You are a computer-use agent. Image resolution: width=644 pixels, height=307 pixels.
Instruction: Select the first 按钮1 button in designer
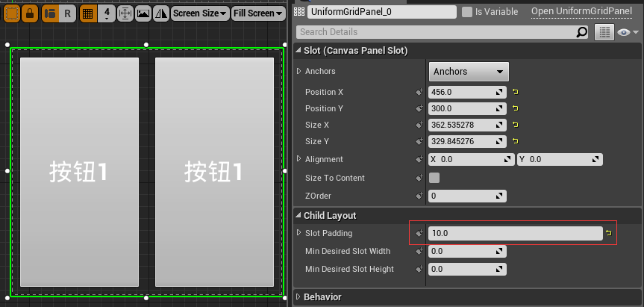click(79, 172)
